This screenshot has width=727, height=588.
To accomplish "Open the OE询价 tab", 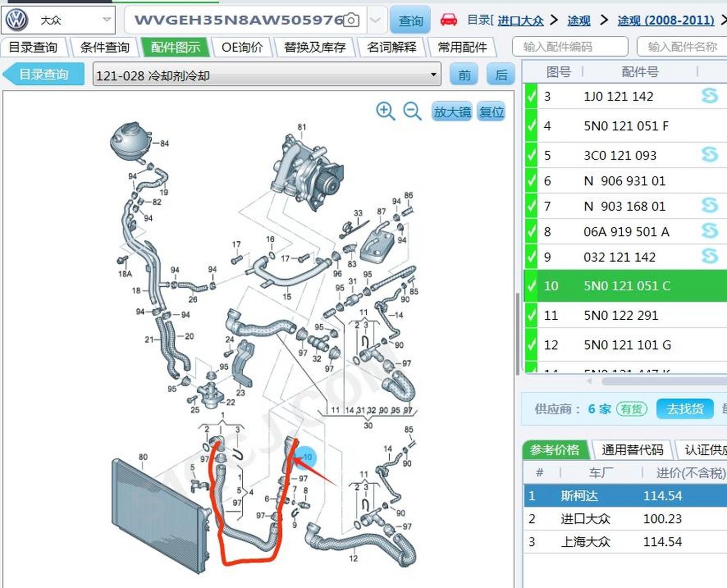I will 242,47.
